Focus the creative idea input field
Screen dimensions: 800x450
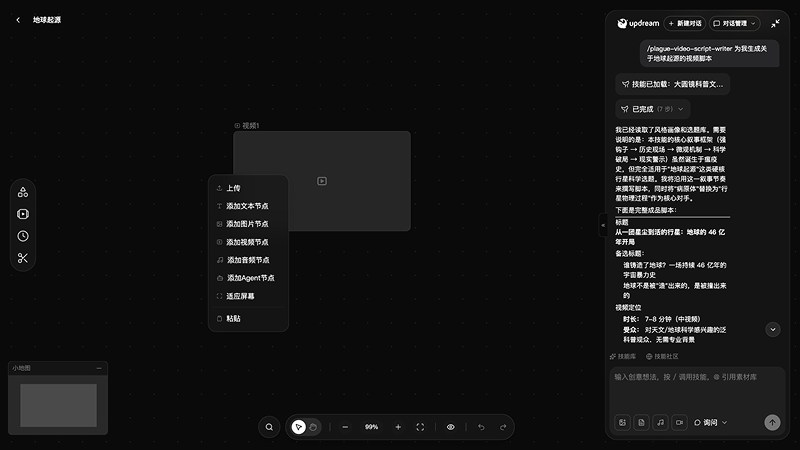(697, 390)
